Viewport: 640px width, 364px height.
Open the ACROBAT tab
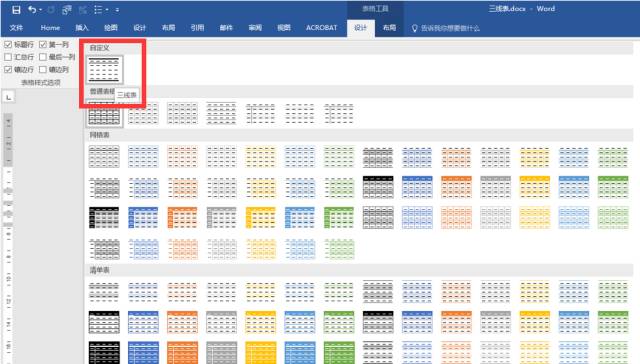(322, 28)
